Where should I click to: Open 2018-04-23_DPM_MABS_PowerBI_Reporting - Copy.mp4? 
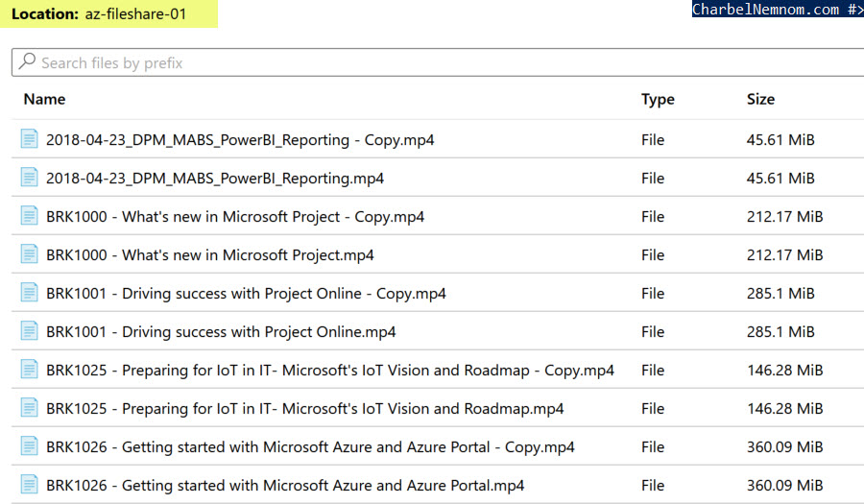[240, 140]
